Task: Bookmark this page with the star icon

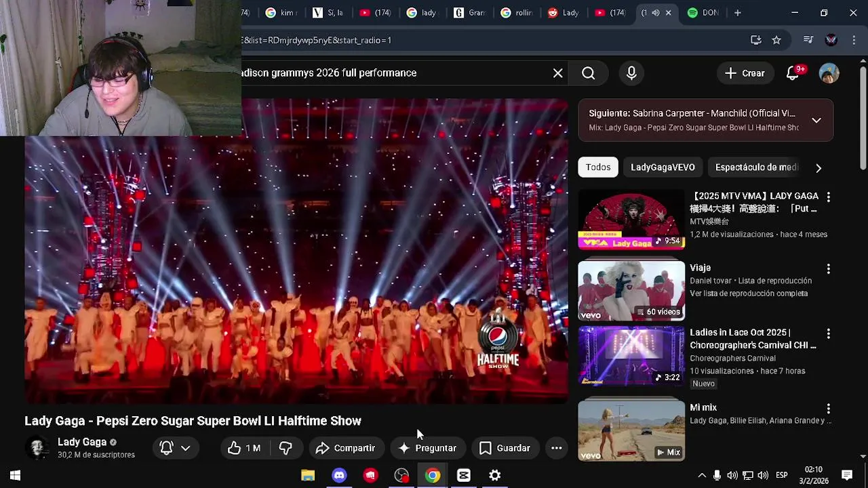Action: coord(776,40)
